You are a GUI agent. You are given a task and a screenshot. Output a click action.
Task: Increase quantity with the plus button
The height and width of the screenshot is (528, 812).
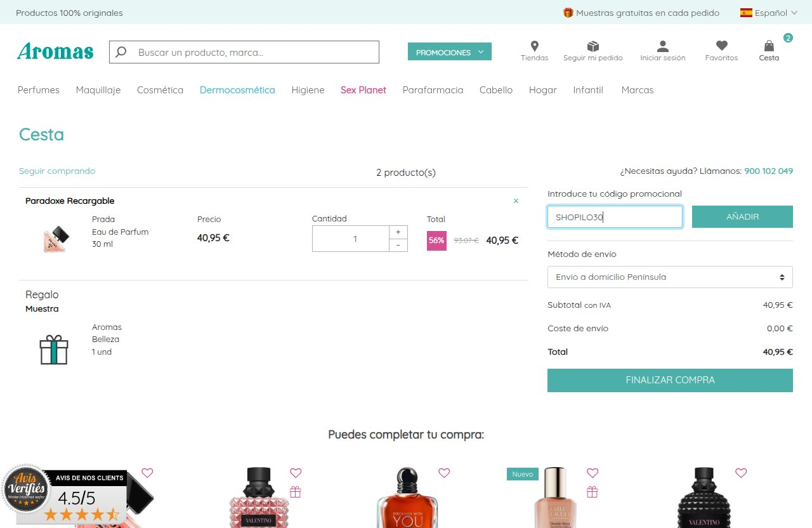coord(398,232)
